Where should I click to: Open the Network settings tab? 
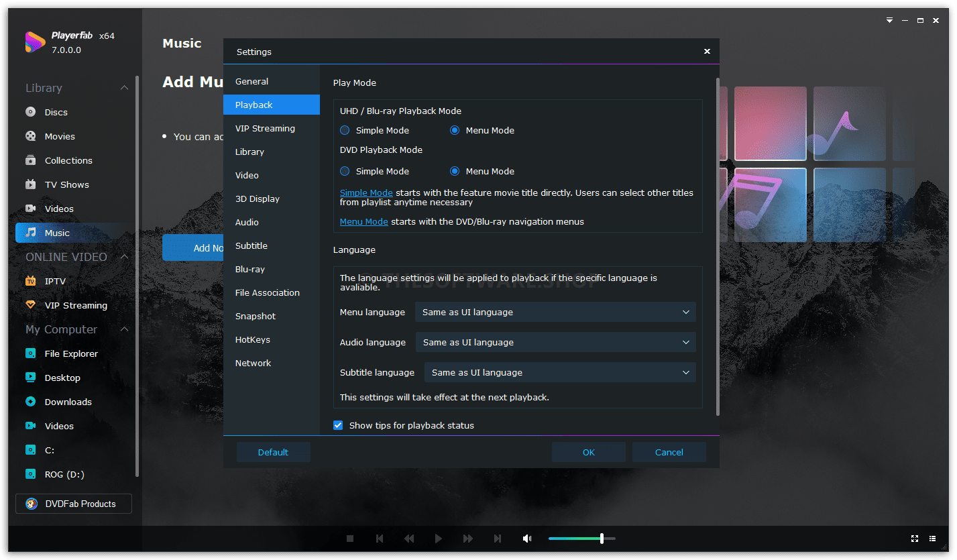pos(272,363)
